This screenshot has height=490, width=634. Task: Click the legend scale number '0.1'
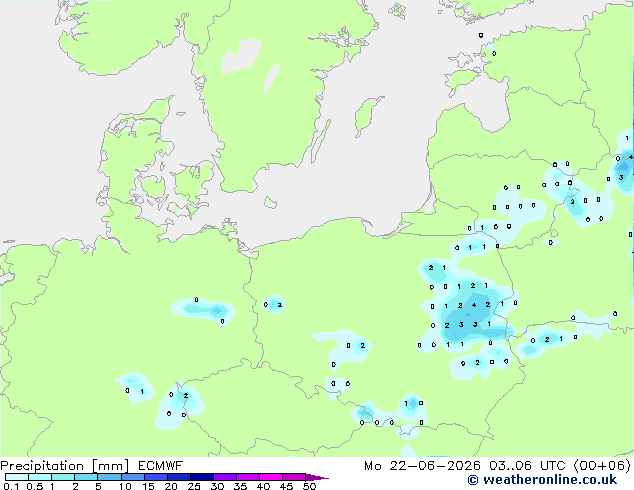pyautogui.click(x=11, y=486)
